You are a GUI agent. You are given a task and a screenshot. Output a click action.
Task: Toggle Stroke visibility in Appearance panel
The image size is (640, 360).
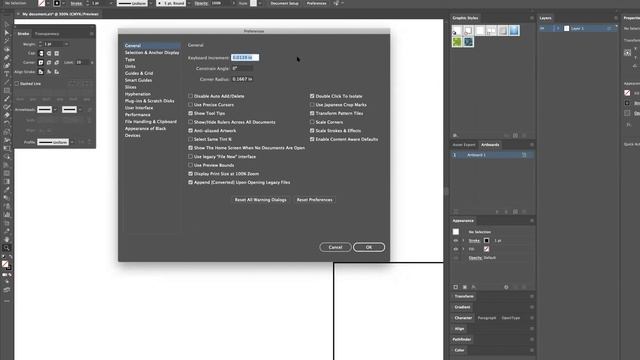point(456,241)
